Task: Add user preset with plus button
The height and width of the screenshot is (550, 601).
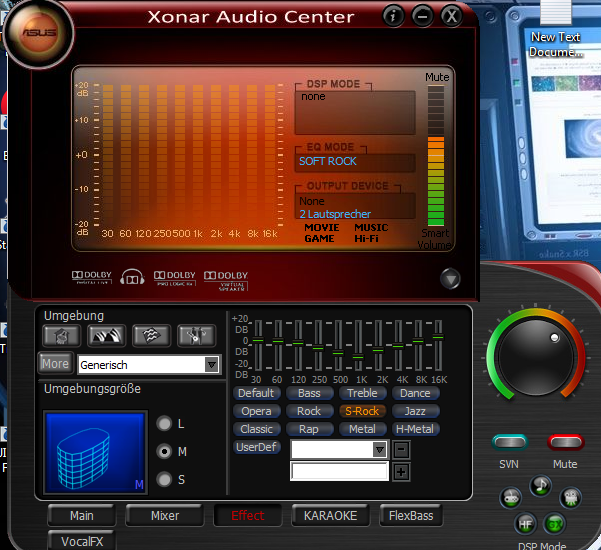Action: click(x=401, y=472)
